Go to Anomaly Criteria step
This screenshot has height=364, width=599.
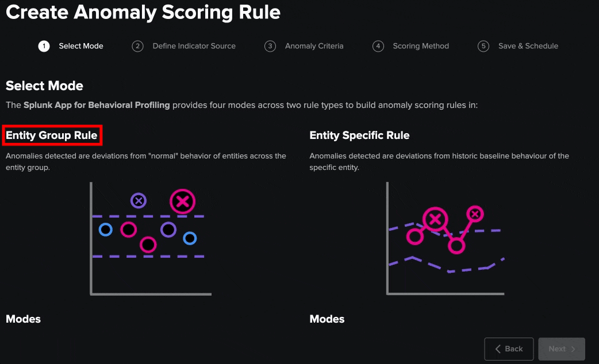314,46
